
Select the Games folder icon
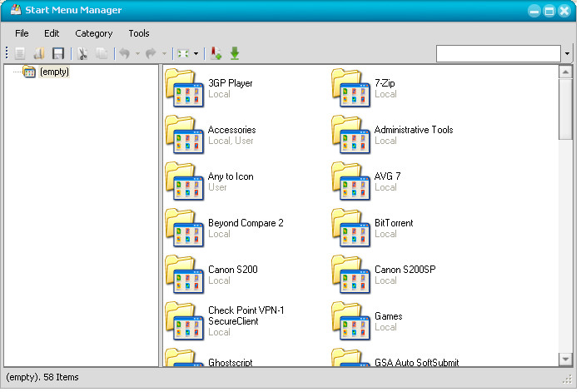point(350,321)
